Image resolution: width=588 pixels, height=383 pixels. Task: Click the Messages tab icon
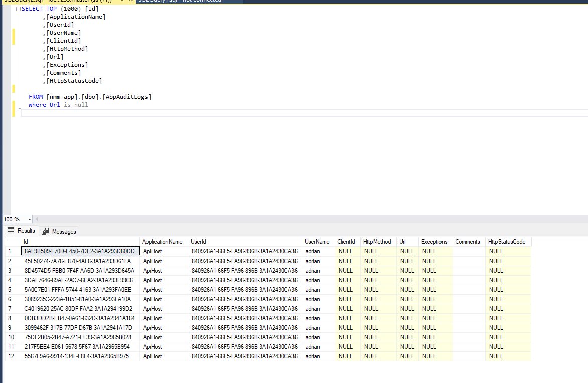coord(46,231)
